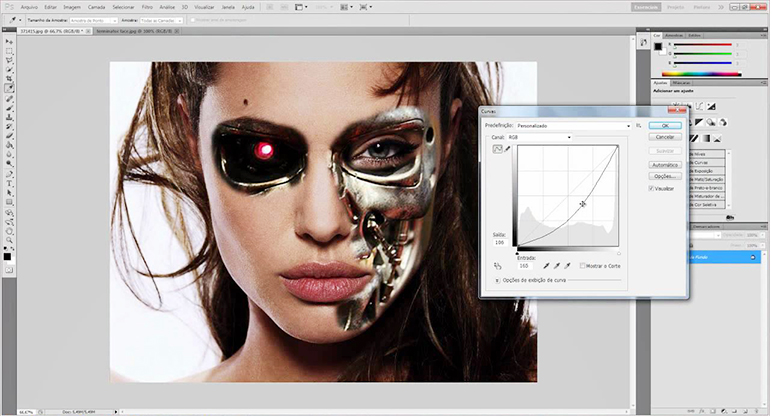Pick the white point eyedropper in Curves
772x416 pixels.
coord(567,266)
